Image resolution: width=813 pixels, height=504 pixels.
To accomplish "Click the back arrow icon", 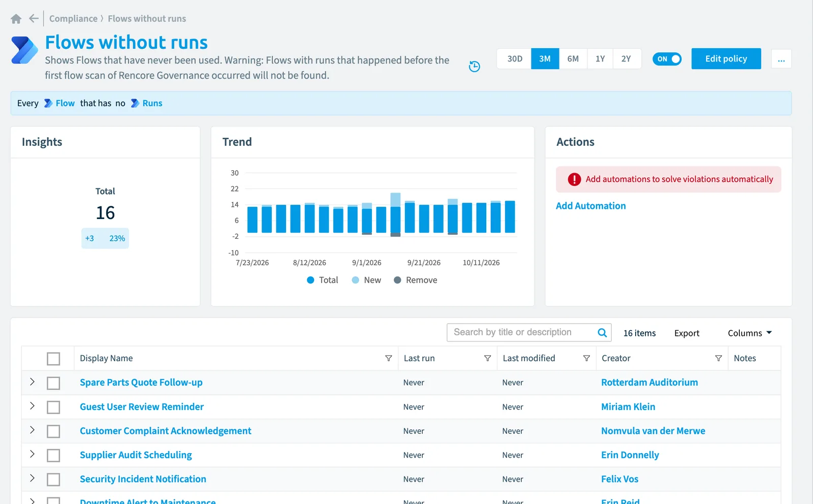I will tap(34, 19).
